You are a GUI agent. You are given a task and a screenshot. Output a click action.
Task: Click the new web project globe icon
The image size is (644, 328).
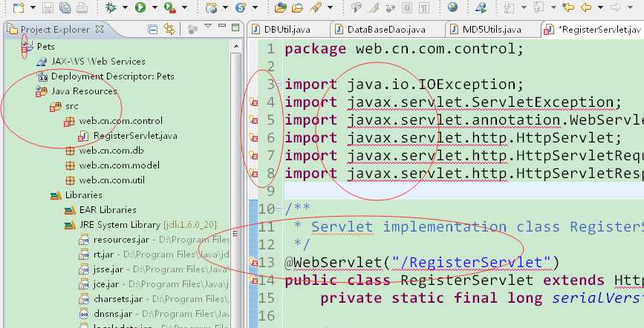pyautogui.click(x=211, y=7)
